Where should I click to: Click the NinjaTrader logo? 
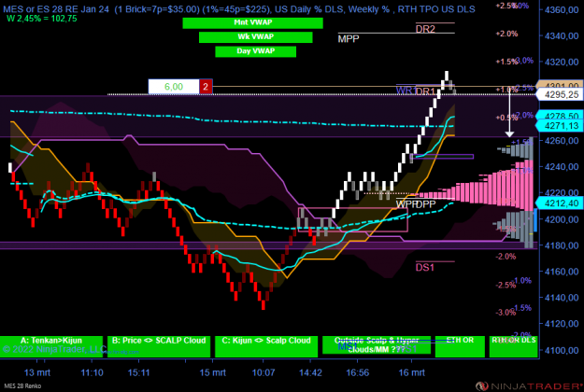pyautogui.click(x=529, y=386)
